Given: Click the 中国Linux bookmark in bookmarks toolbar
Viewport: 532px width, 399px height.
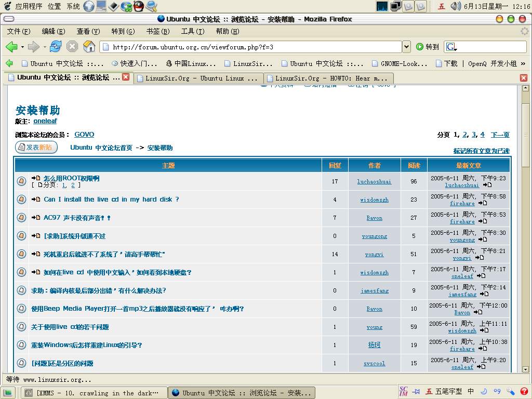Looking at the screenshot, I should [190, 63].
